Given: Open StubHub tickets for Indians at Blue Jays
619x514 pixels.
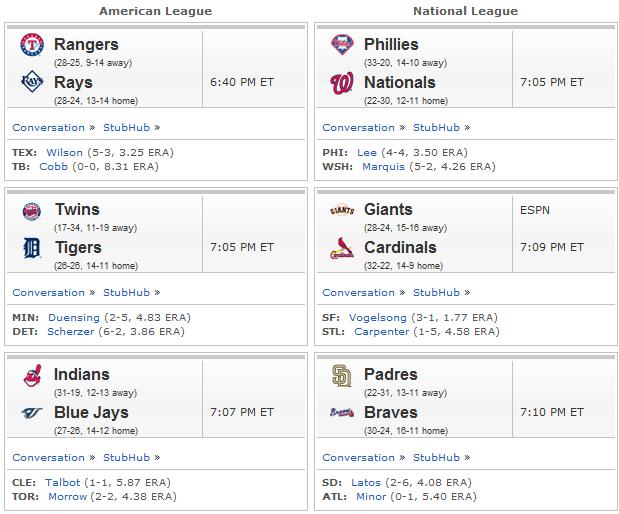Looking at the screenshot, I should click(x=126, y=458).
